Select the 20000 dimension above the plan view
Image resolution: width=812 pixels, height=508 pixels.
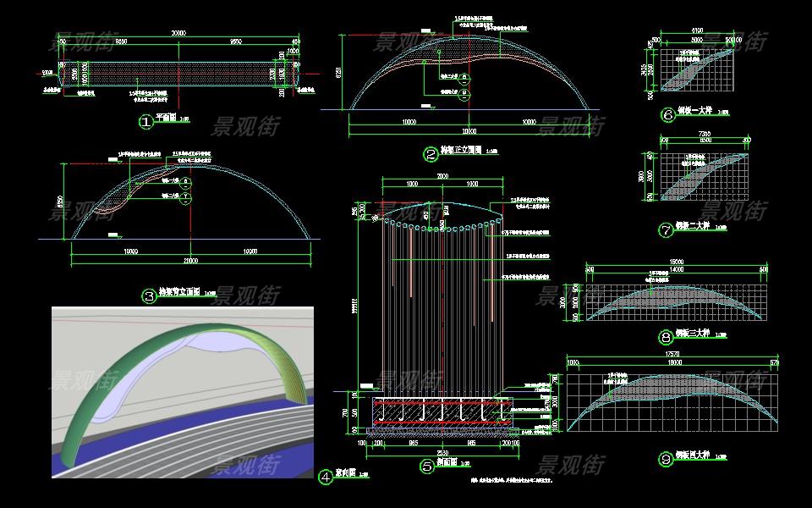point(178,33)
